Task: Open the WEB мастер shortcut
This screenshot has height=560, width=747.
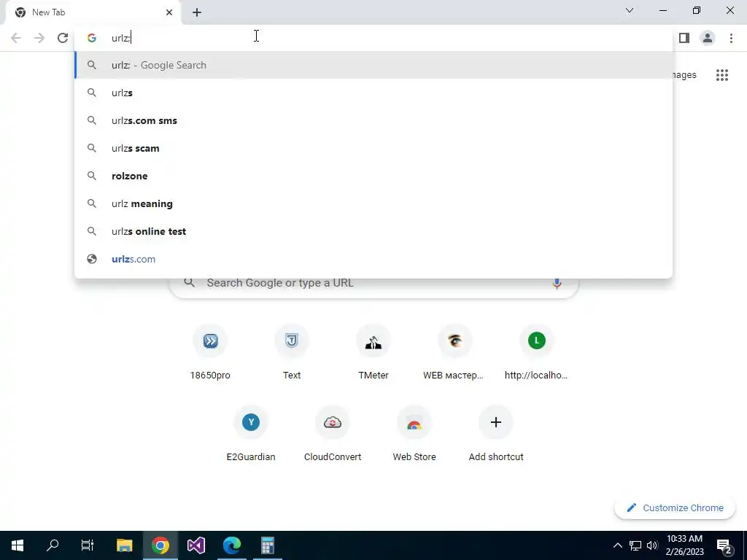Action: tap(455, 352)
